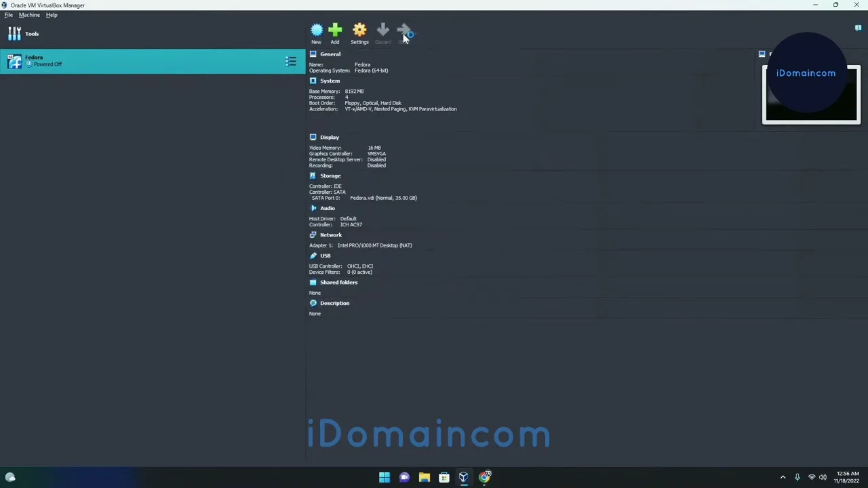
Task: Click the Description section icon
Action: 313,303
